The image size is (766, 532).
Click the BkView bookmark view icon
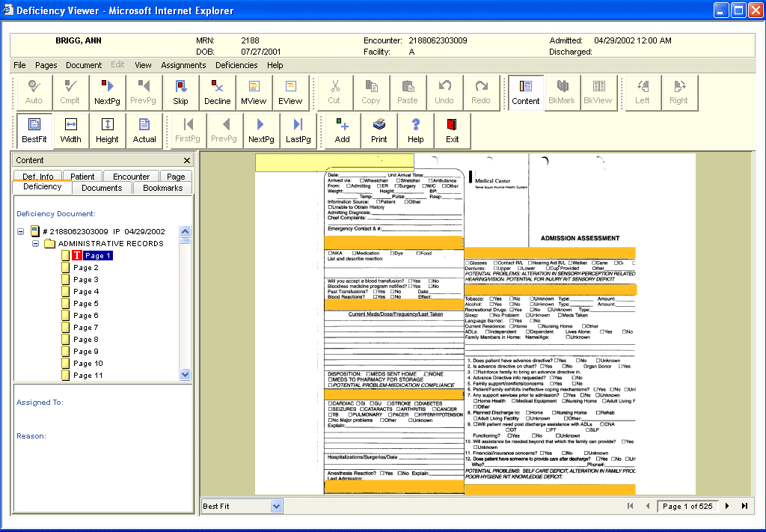(598, 92)
